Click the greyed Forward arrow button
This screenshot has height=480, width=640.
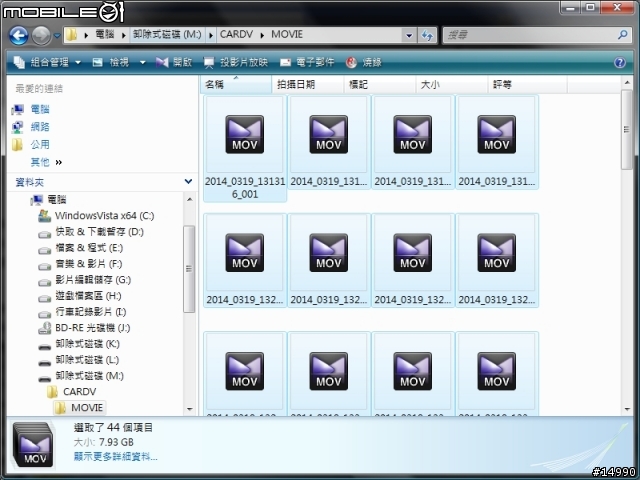tap(41, 36)
